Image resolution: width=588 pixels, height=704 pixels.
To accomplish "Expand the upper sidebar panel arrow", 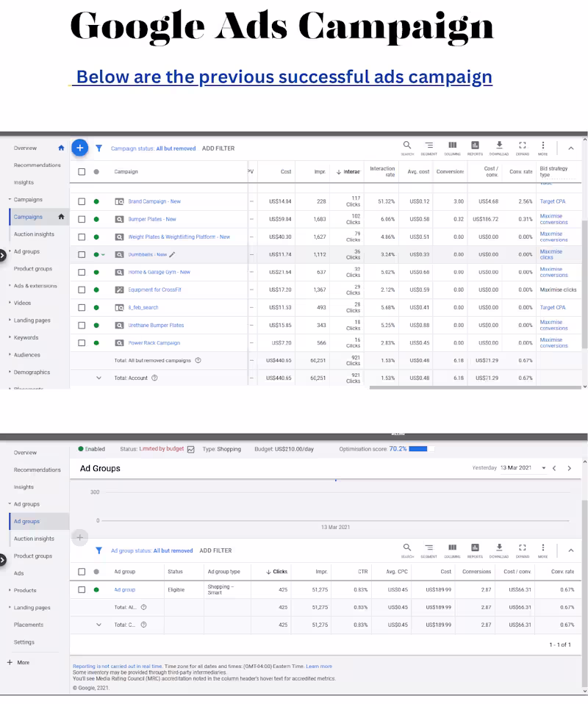I will (2, 255).
